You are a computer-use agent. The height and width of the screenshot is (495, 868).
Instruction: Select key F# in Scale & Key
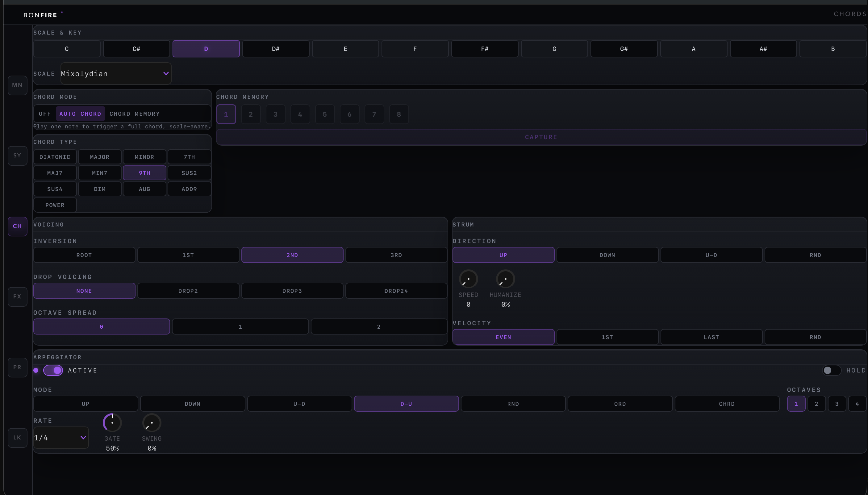point(485,49)
